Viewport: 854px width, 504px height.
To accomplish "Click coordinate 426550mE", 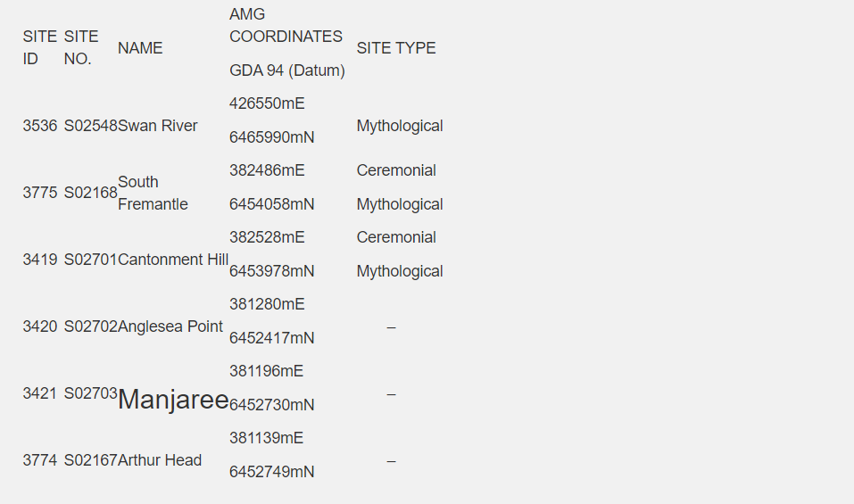I will pyautogui.click(x=267, y=103).
